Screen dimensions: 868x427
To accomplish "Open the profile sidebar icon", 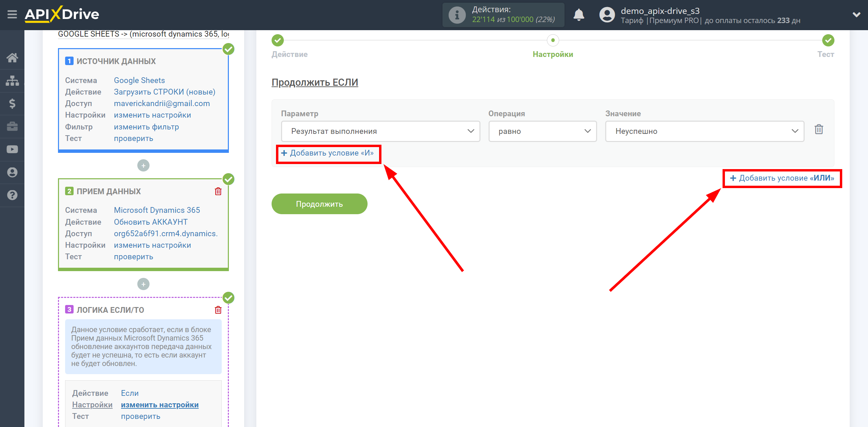I will pyautogui.click(x=12, y=172).
